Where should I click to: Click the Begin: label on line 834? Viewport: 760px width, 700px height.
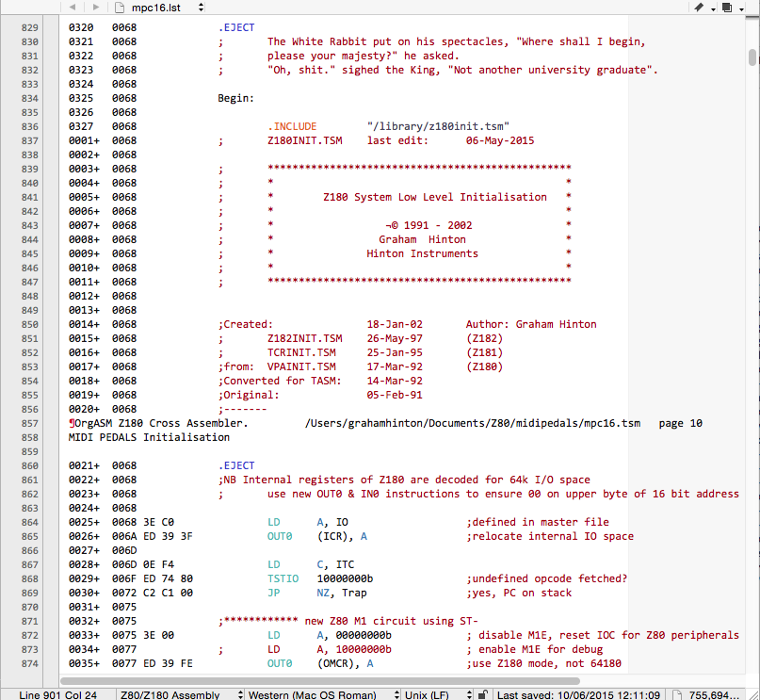pos(235,98)
